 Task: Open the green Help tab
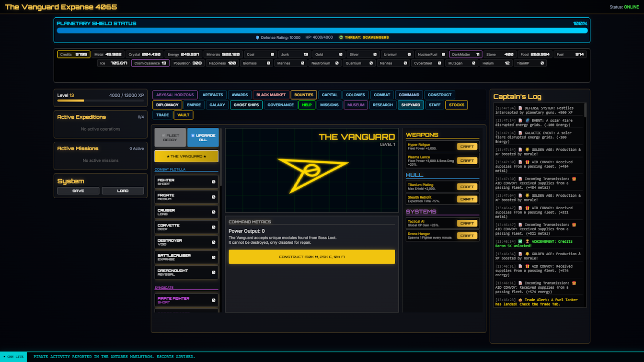pos(307,105)
